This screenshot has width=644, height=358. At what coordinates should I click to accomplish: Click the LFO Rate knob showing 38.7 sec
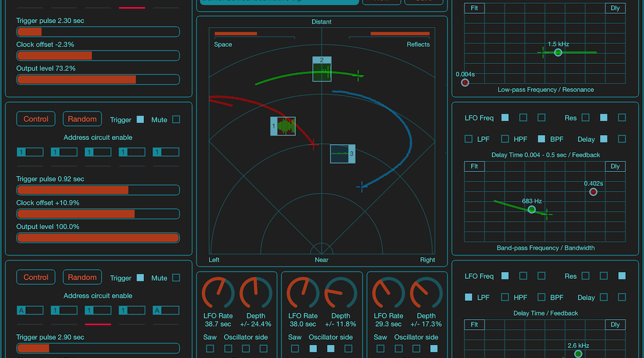(218, 293)
